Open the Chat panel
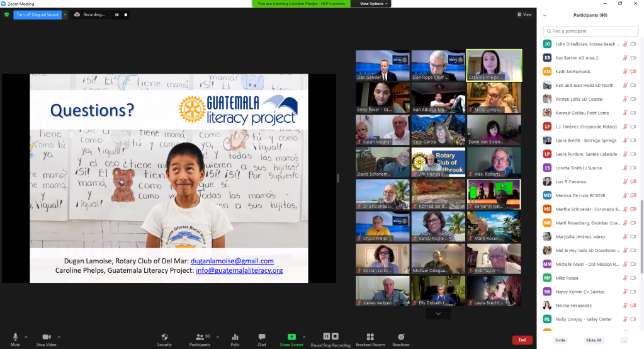The image size is (644, 349). (x=262, y=337)
